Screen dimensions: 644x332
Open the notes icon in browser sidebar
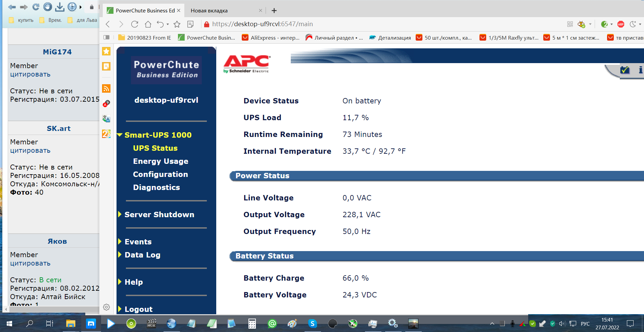[106, 66]
